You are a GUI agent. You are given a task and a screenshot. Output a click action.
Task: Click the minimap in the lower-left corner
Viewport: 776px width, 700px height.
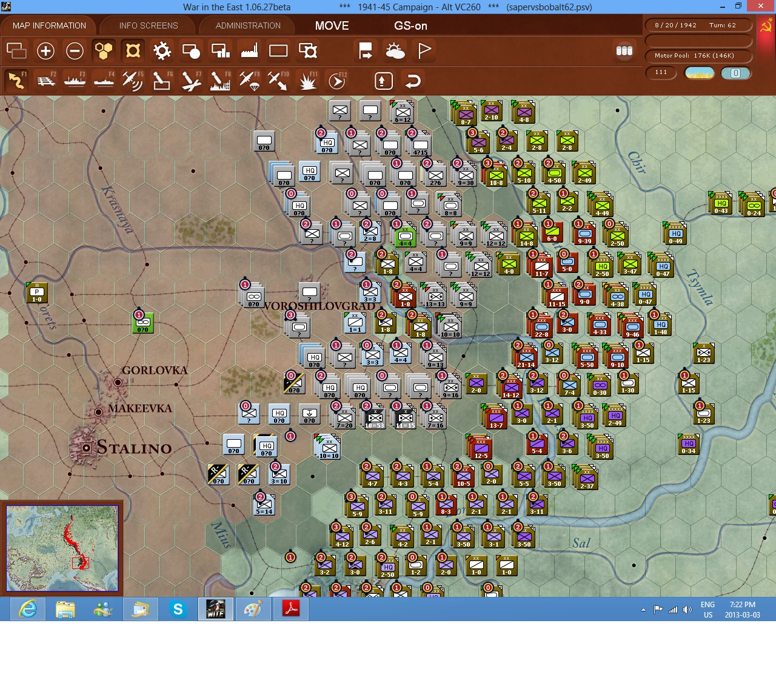click(62, 548)
